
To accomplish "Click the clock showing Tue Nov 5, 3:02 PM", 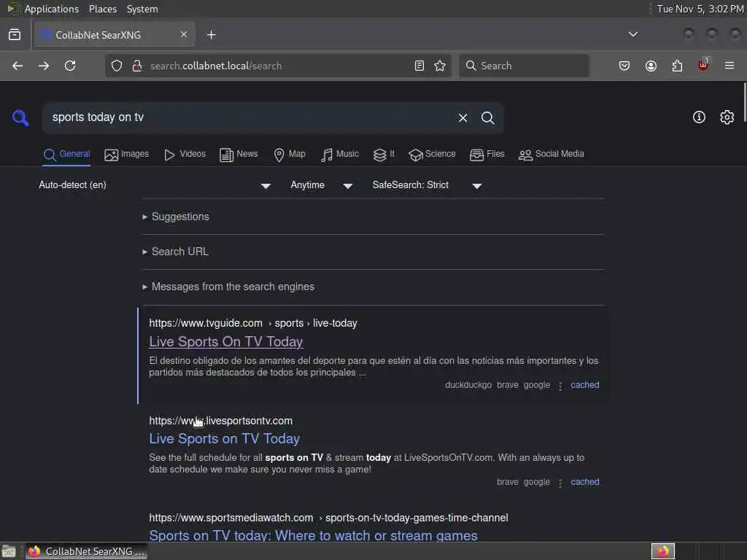I will (x=700, y=9).
